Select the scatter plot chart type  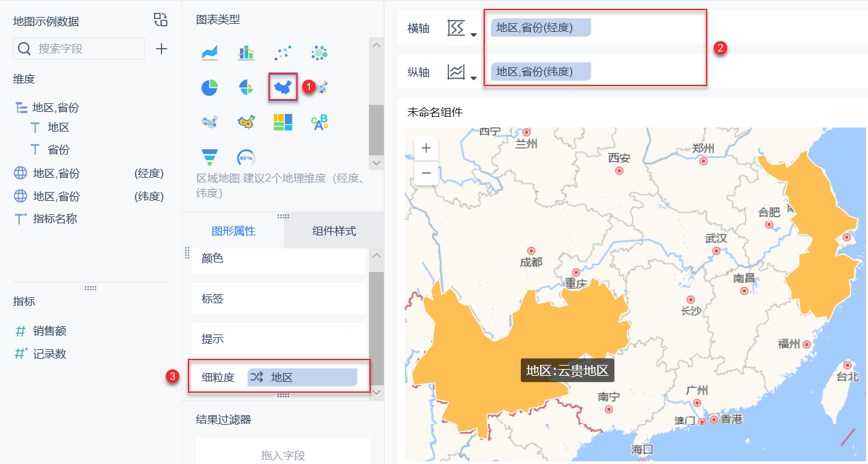pos(283,52)
